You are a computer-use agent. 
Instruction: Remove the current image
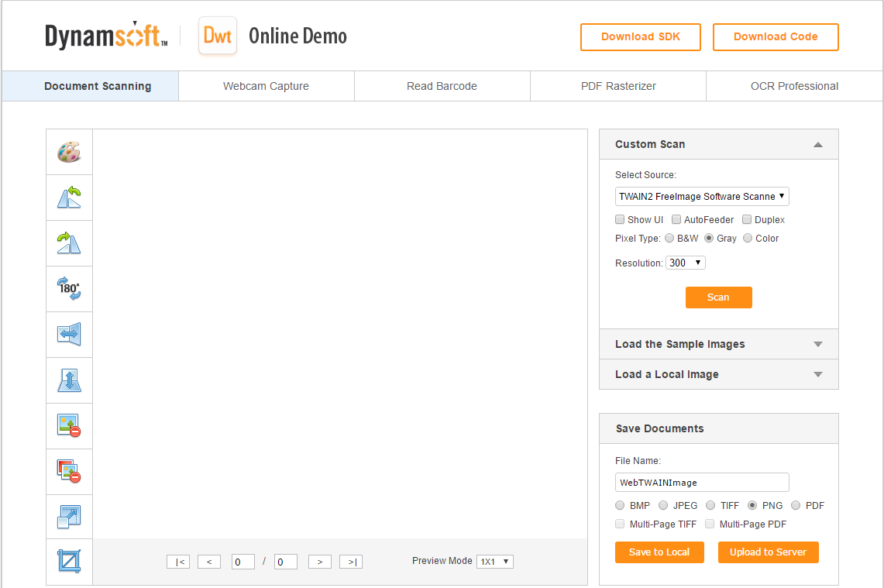69,426
